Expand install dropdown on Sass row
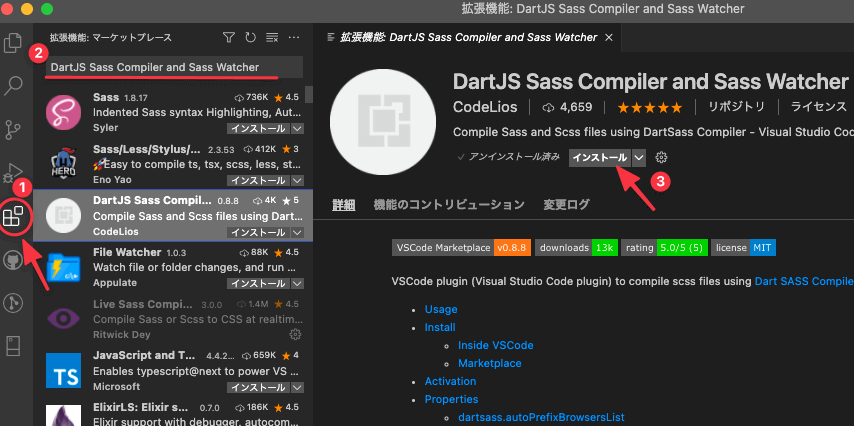Viewport: 854px width, 426px height. [297, 129]
